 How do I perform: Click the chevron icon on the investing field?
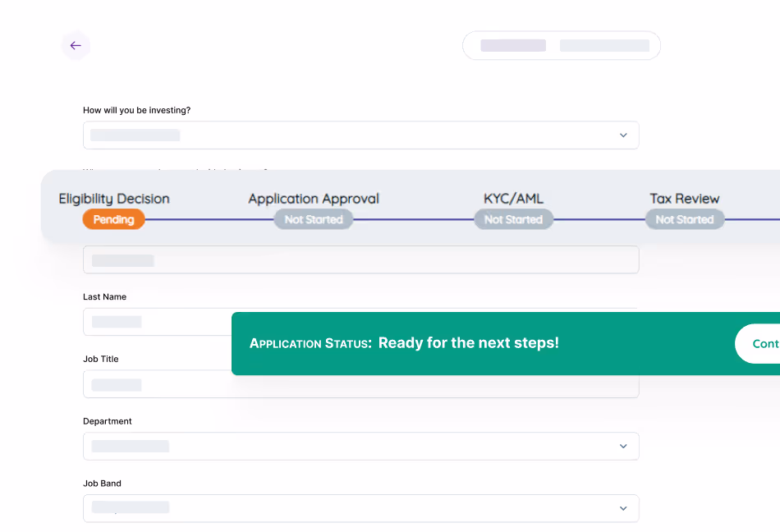pyautogui.click(x=623, y=135)
